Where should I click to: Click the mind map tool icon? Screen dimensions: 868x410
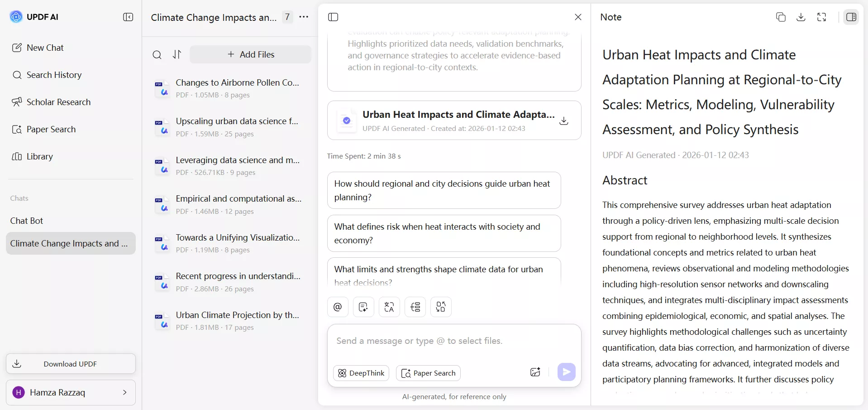pyautogui.click(x=415, y=307)
